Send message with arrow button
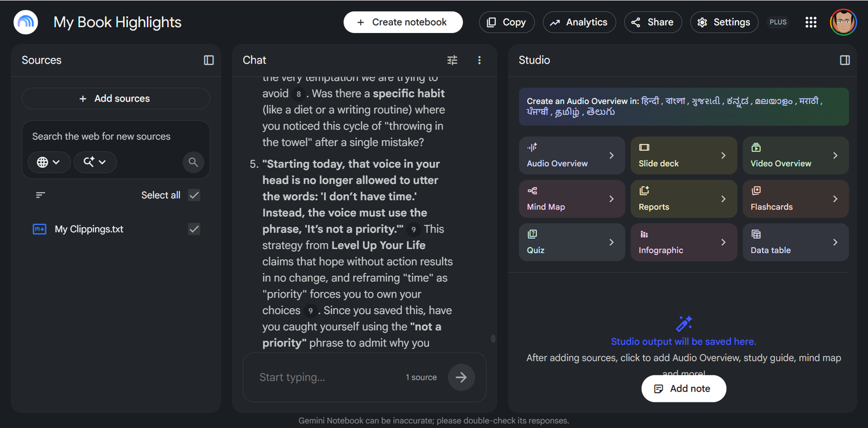Viewport: 868px width, 428px height. [x=461, y=378]
